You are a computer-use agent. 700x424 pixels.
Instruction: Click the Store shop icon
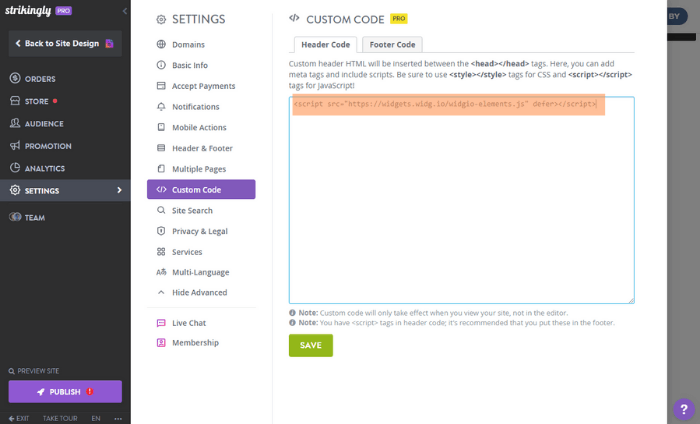[15, 101]
